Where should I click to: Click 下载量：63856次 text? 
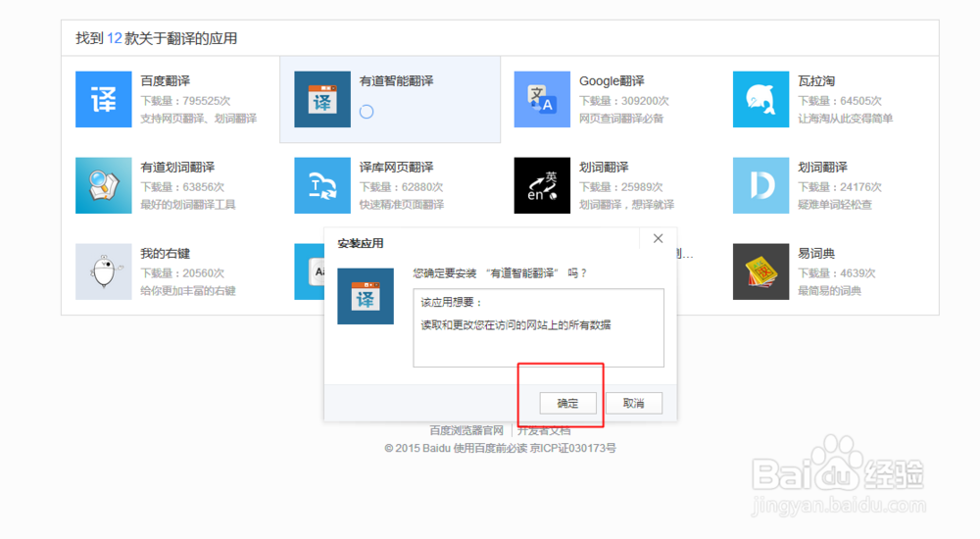182,187
